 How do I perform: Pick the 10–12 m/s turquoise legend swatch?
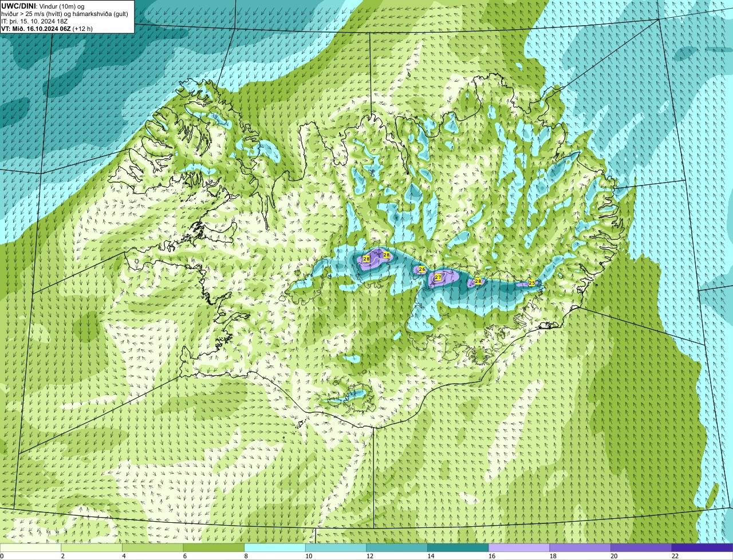[336, 547]
